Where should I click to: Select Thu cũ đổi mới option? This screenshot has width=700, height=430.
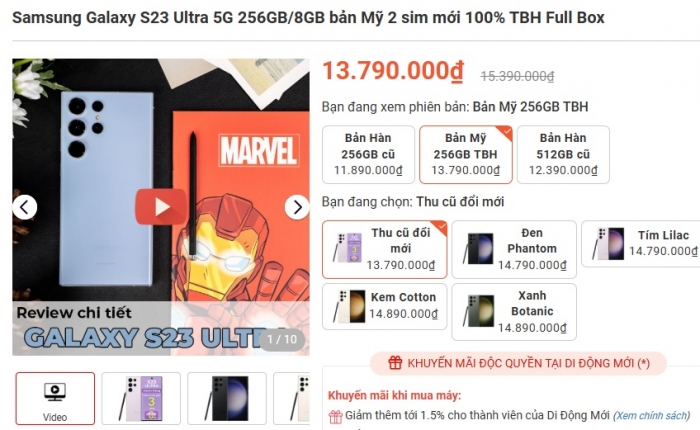pyautogui.click(x=384, y=249)
